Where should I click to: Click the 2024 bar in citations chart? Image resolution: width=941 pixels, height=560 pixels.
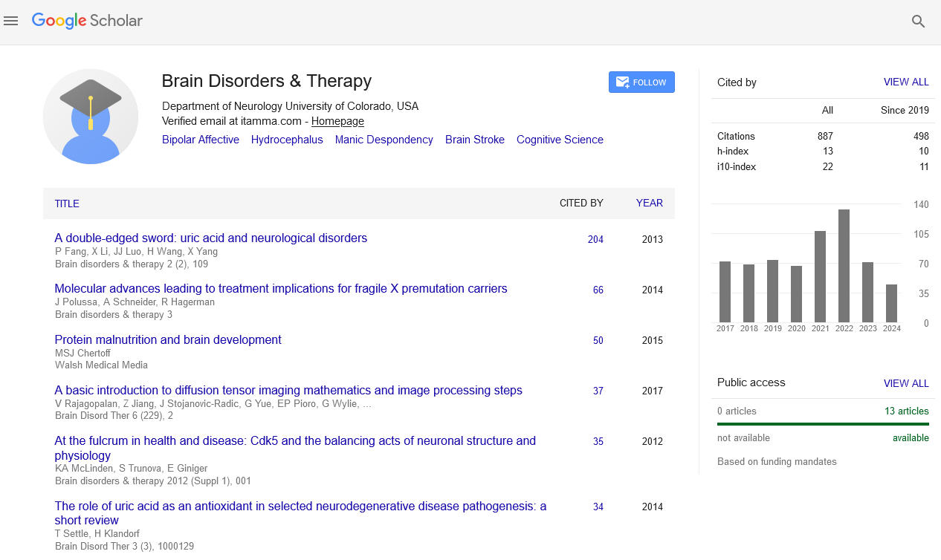[891, 303]
